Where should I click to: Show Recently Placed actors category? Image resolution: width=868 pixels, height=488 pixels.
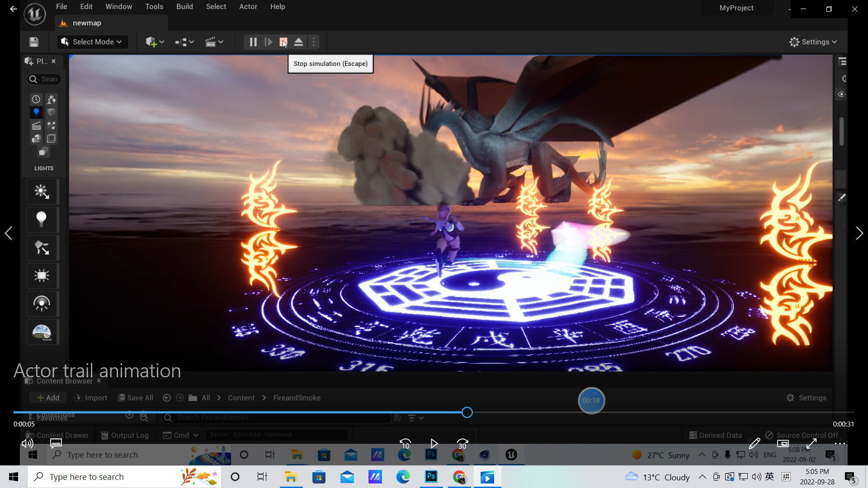pyautogui.click(x=36, y=99)
